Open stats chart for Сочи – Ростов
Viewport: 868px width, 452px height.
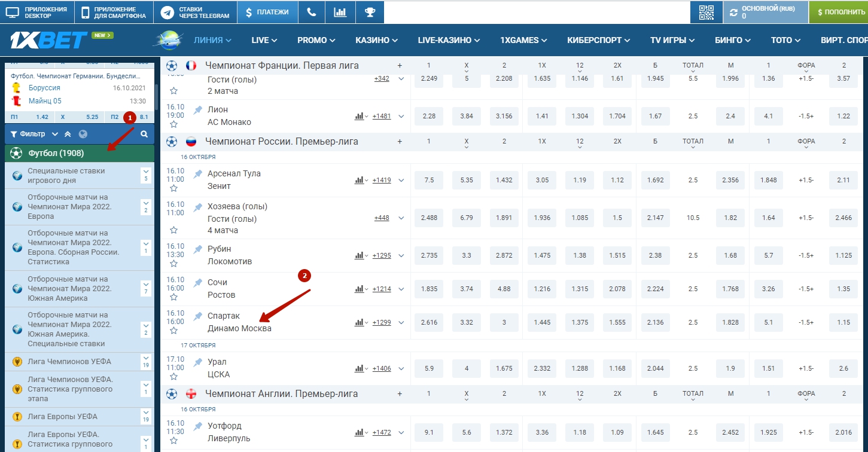(x=359, y=289)
